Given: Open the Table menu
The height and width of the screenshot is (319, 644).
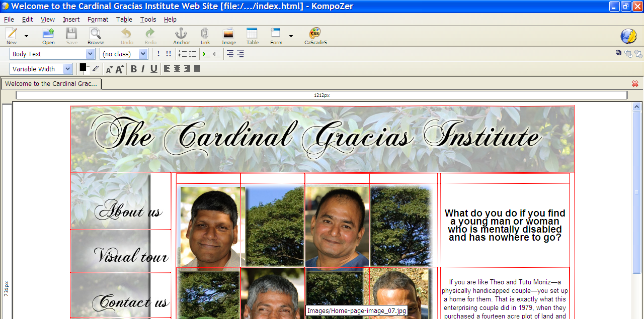Looking at the screenshot, I should [124, 19].
